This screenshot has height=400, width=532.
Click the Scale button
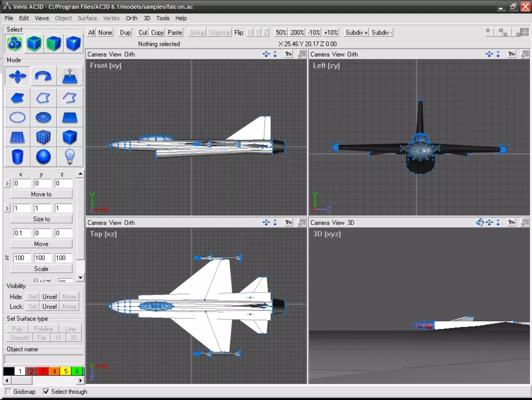click(41, 268)
